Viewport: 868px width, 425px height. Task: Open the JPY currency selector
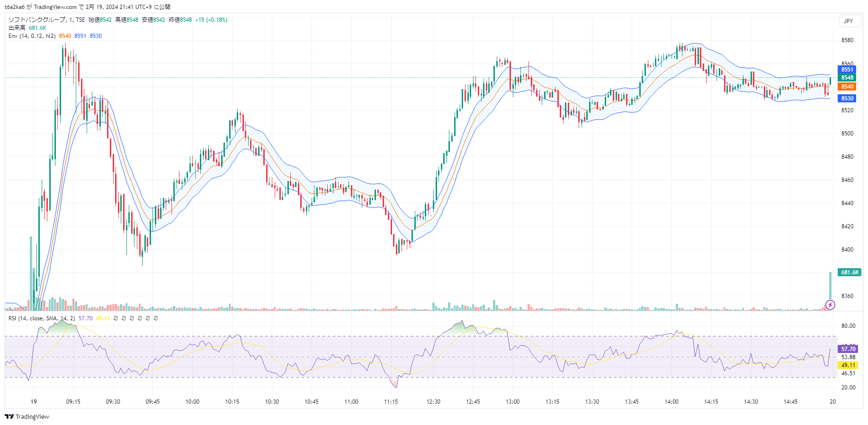coord(848,21)
